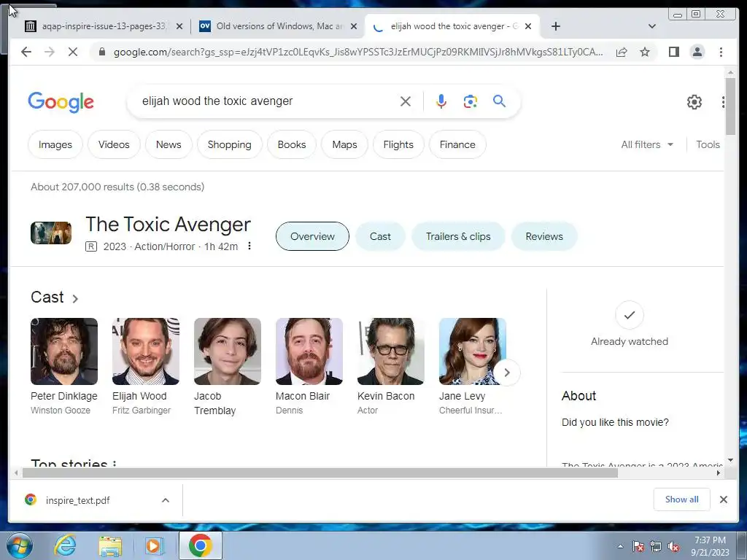Filter results by News
The height and width of the screenshot is (560, 747).
169,145
